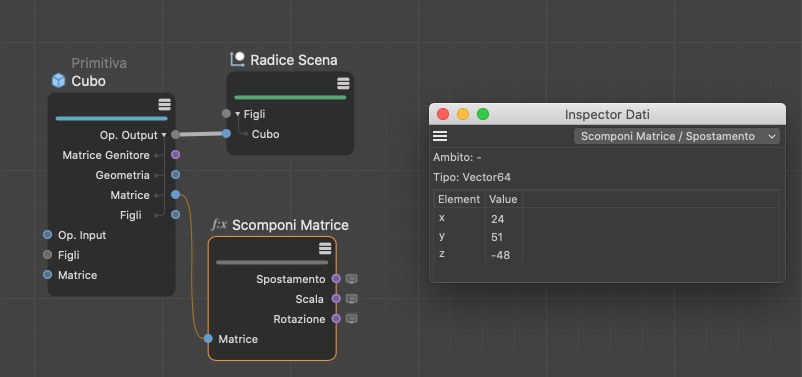This screenshot has height=377, width=802.
Task: Open the Scomponi Matrice / Spostamento dropdown
Action: [x=677, y=136]
